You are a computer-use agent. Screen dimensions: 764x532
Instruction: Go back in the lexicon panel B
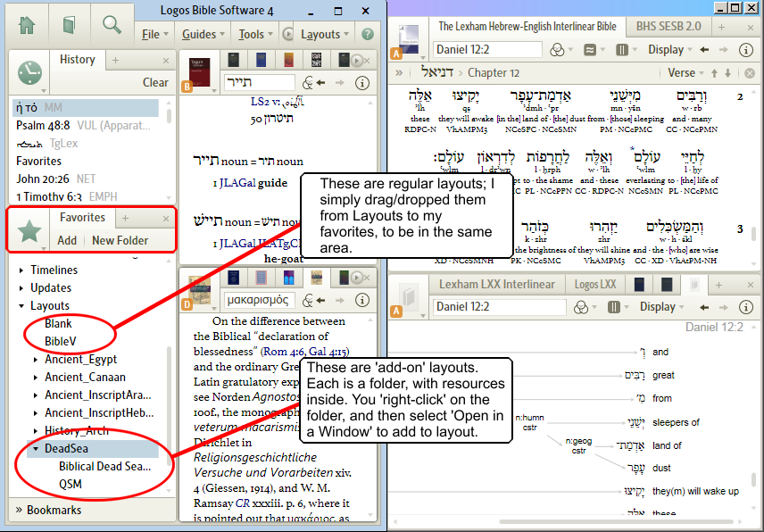pyautogui.click(x=320, y=83)
